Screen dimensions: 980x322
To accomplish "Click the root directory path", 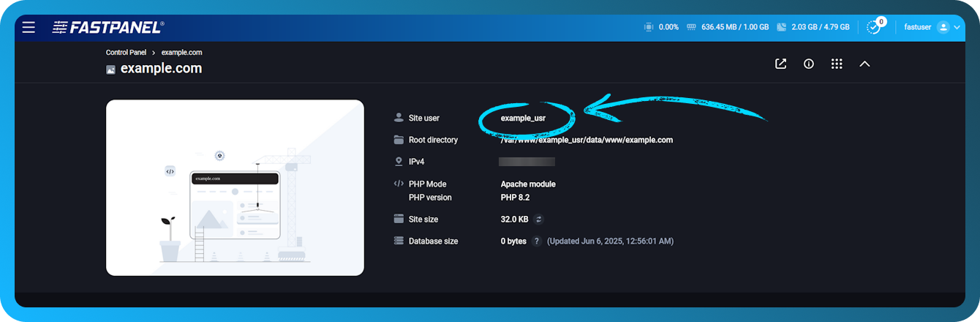I will (x=587, y=140).
